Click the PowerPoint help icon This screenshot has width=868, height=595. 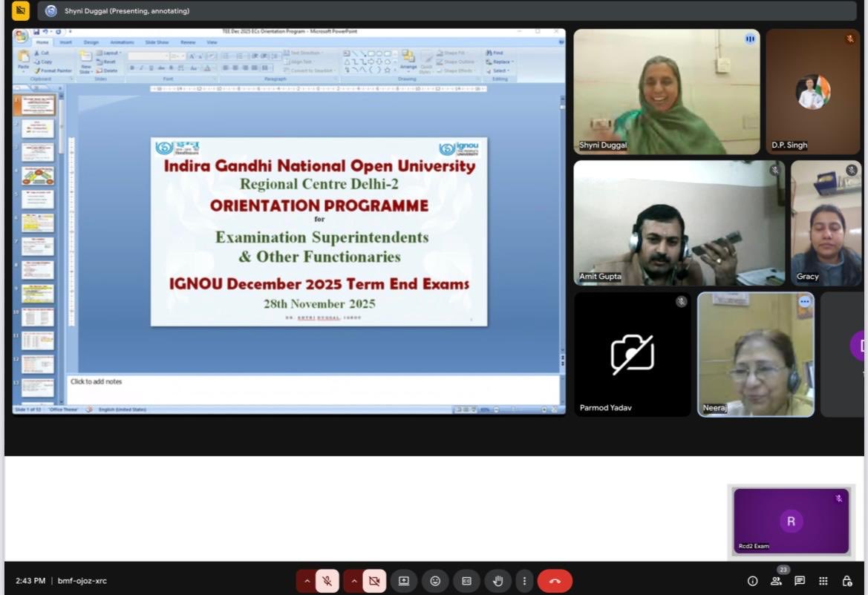coord(561,42)
